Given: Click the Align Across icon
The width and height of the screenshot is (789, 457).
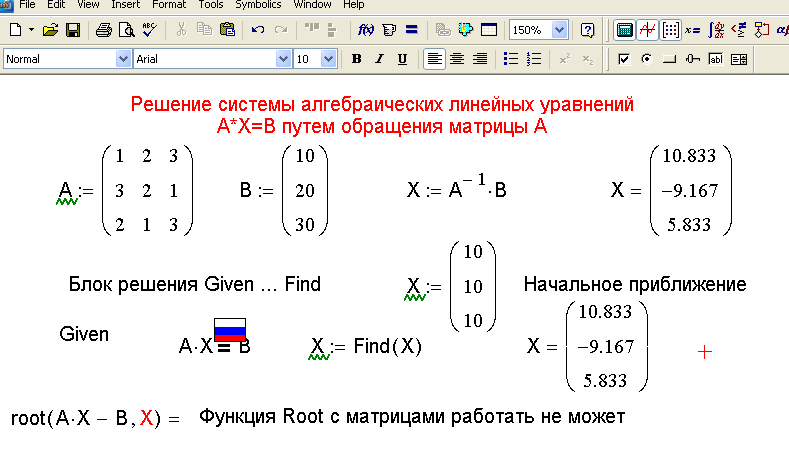Looking at the screenshot, I should point(312,30).
